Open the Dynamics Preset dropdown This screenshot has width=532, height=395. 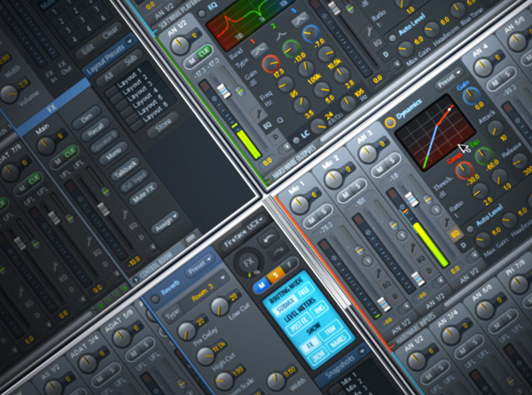[450, 79]
